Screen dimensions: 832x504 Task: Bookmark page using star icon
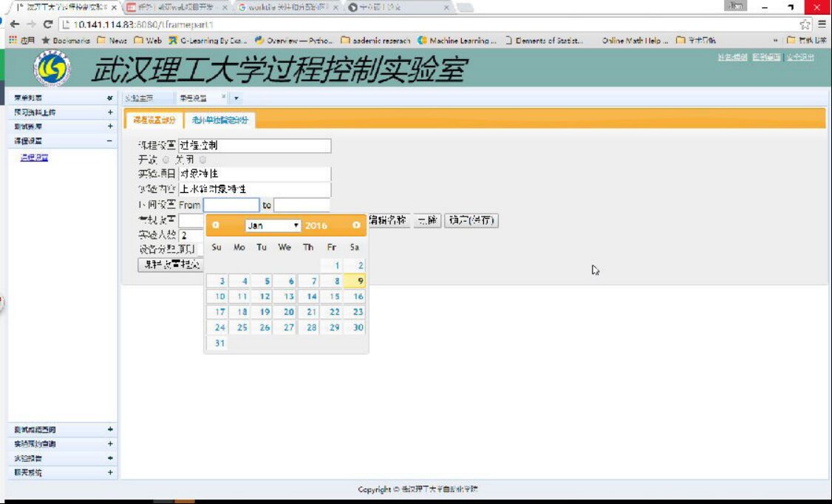805,24
